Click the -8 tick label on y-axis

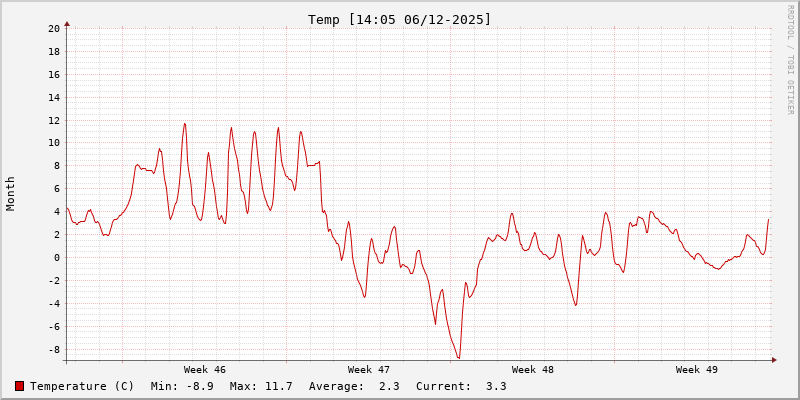pos(54,349)
